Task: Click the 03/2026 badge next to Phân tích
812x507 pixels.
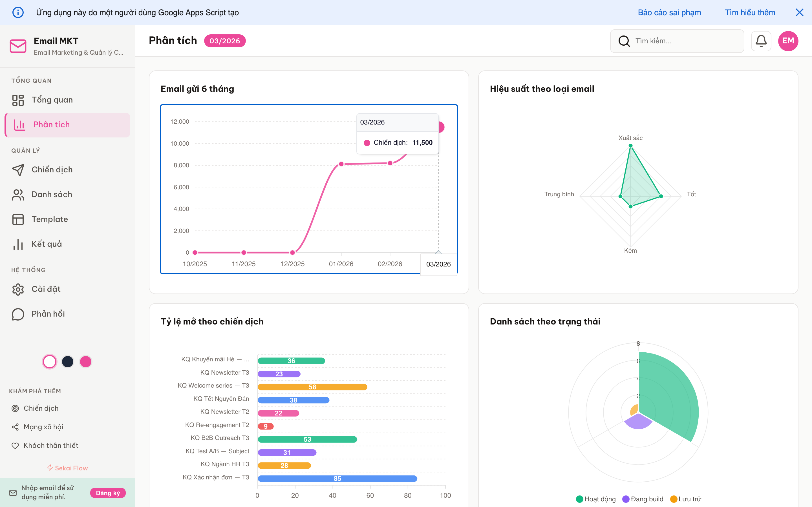Action: click(x=225, y=41)
